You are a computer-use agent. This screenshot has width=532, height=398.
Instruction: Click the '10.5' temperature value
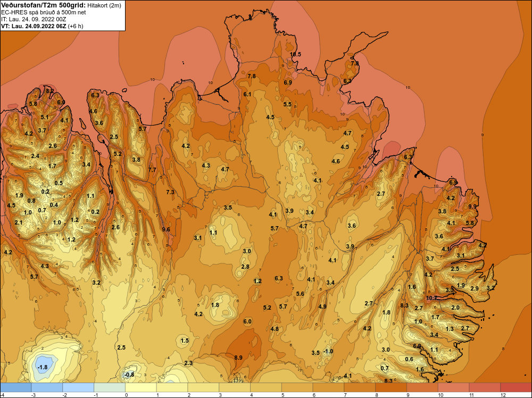pos(295,54)
